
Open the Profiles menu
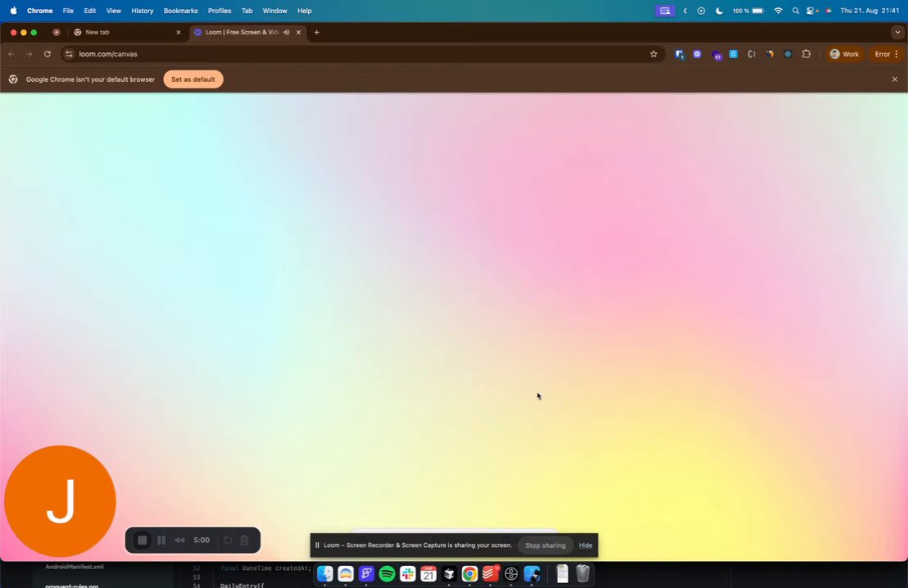220,11
